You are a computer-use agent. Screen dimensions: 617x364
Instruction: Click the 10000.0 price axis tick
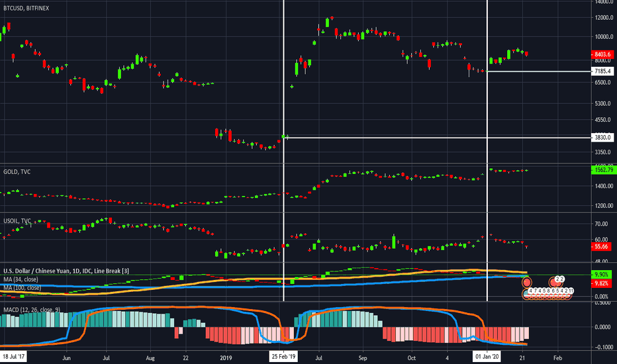click(604, 37)
